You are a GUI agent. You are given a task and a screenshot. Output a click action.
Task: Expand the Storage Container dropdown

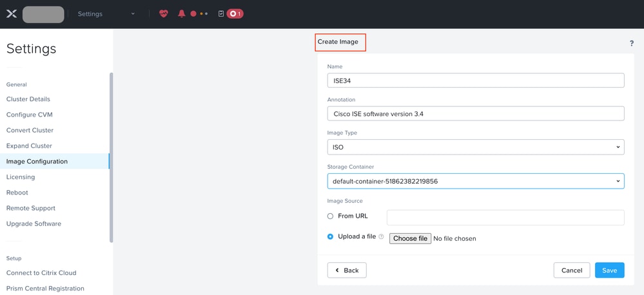coord(476,181)
